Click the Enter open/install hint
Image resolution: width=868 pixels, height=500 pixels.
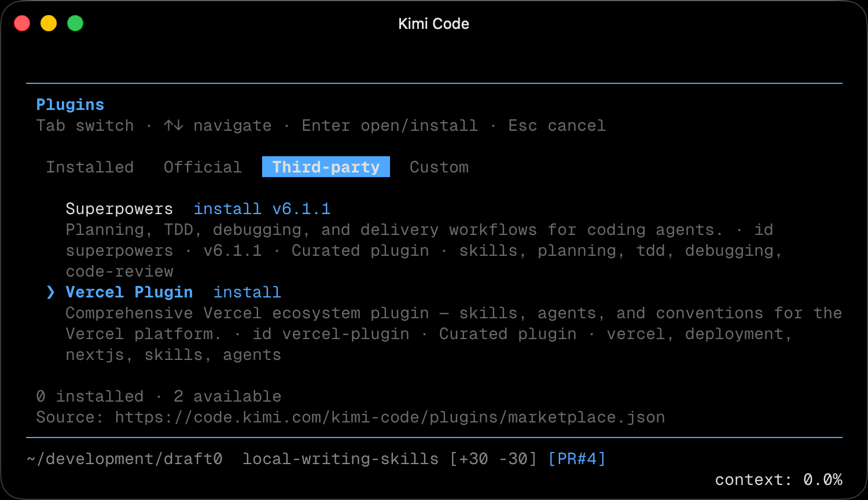(x=390, y=126)
